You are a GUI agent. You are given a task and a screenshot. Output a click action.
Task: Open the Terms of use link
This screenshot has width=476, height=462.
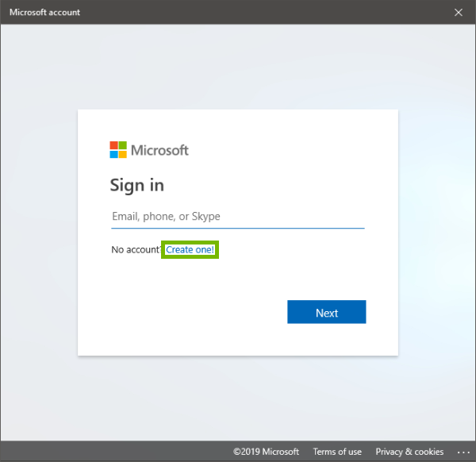(x=337, y=452)
